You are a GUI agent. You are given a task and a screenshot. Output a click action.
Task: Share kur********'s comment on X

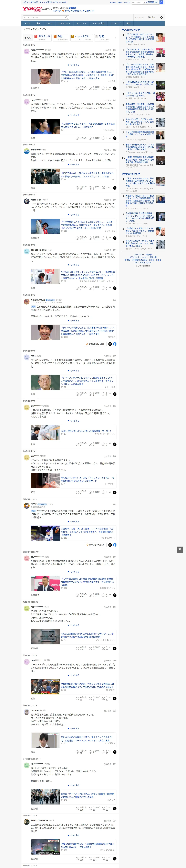click(x=115, y=809)
